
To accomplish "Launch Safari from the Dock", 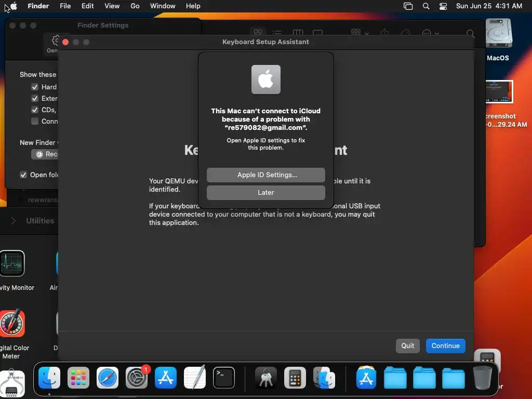I will click(x=108, y=378).
